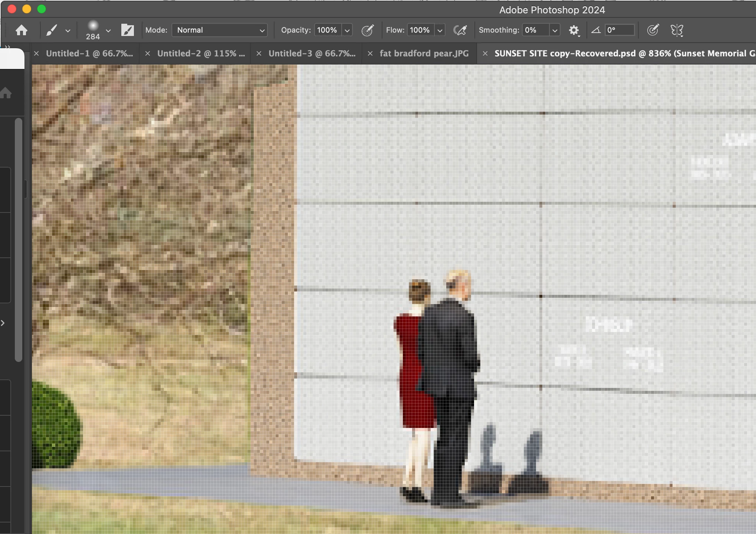
Task: Expand the collapsed left panel chevron
Action: (3, 323)
